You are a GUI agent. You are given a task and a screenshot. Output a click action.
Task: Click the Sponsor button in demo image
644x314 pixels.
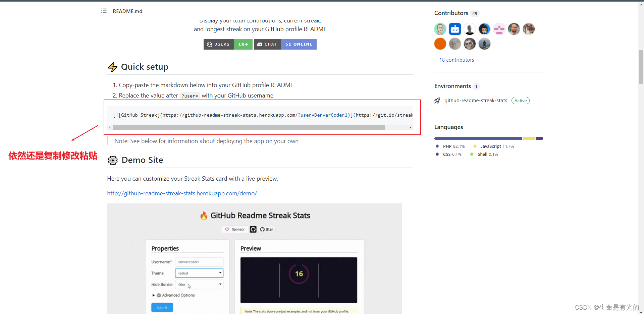coord(235,229)
